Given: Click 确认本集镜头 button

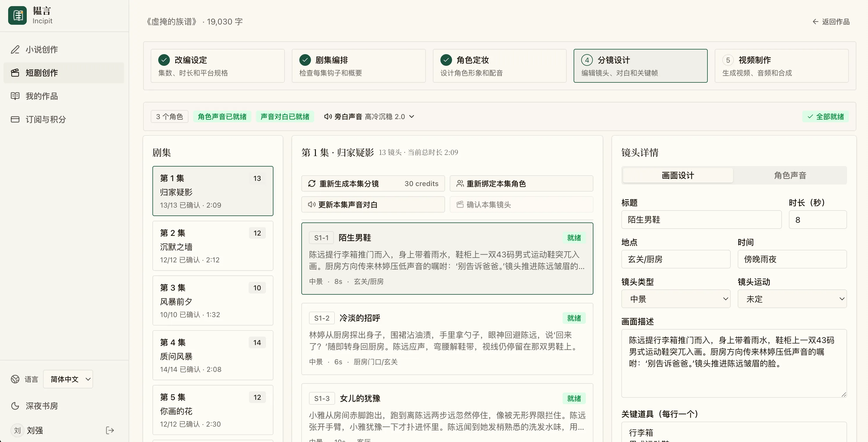Looking at the screenshot, I should point(522,204).
